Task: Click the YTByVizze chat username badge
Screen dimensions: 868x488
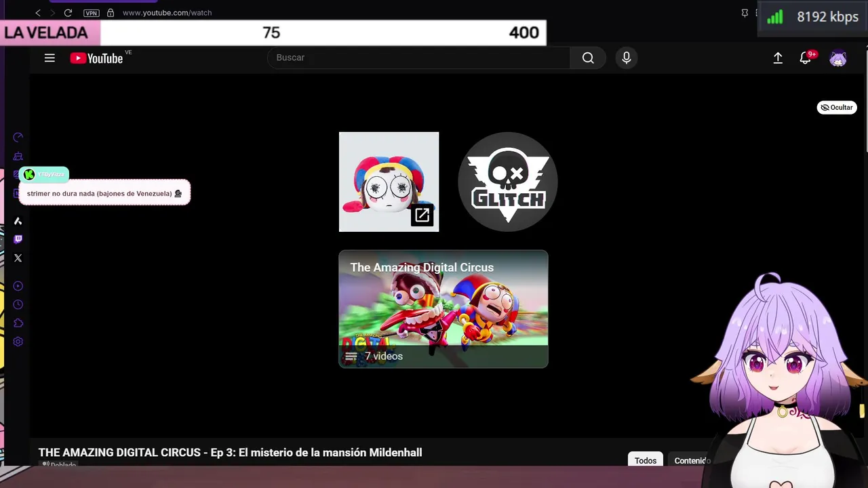Action: pos(44,174)
